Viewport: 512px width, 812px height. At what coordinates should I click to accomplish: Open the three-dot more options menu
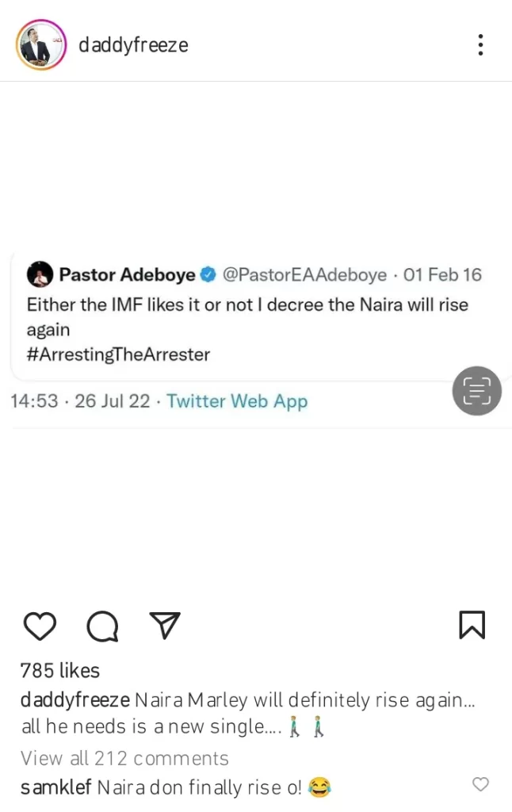[480, 45]
